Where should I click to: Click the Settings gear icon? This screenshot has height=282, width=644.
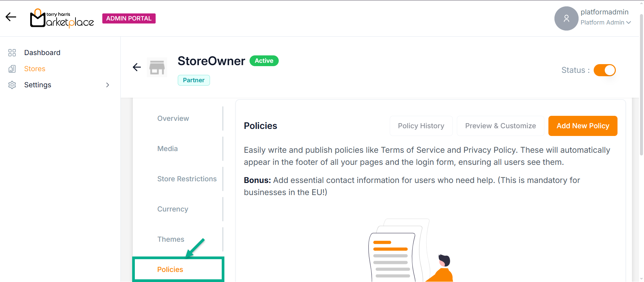pos(12,85)
